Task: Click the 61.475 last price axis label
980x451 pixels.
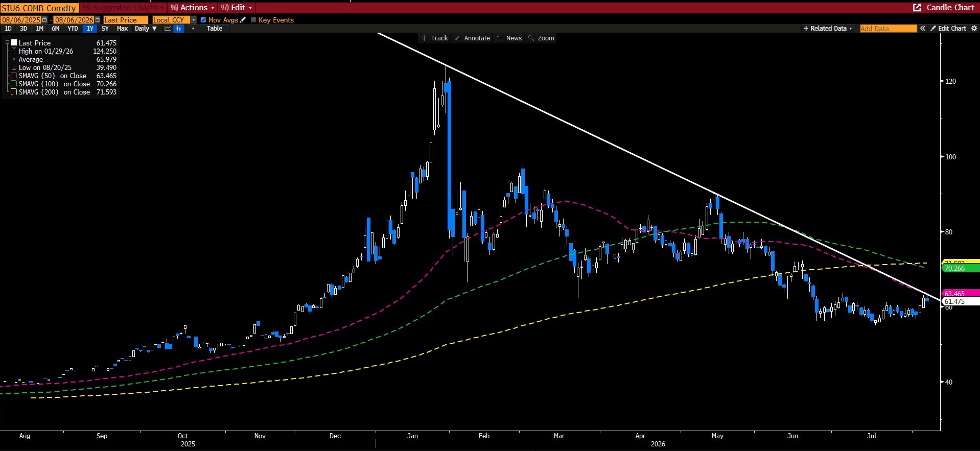Action: point(961,301)
